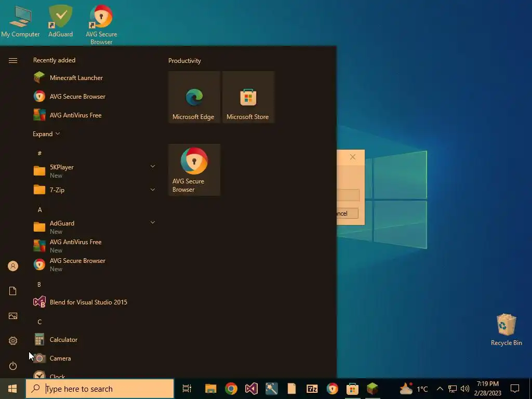Open the network icon in system tray
Screen dimensions: 532x399
(x=453, y=389)
